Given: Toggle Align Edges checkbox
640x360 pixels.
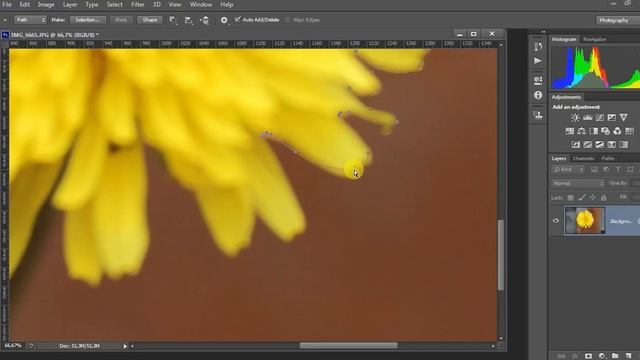Looking at the screenshot, I should tap(288, 20).
